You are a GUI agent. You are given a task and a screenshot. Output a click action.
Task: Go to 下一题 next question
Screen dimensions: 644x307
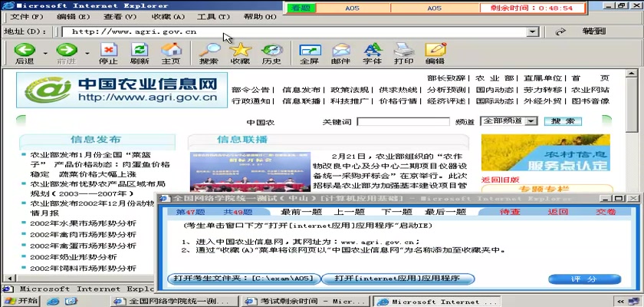coord(396,212)
